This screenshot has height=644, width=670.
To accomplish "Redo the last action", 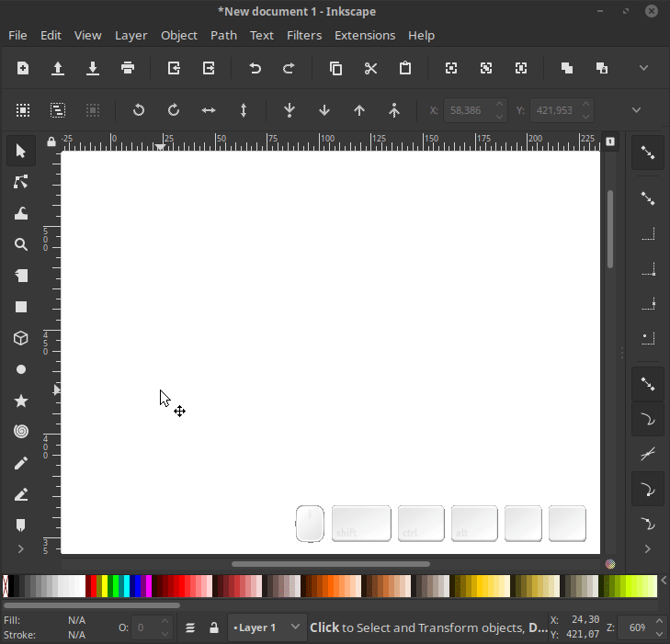I will (290, 68).
